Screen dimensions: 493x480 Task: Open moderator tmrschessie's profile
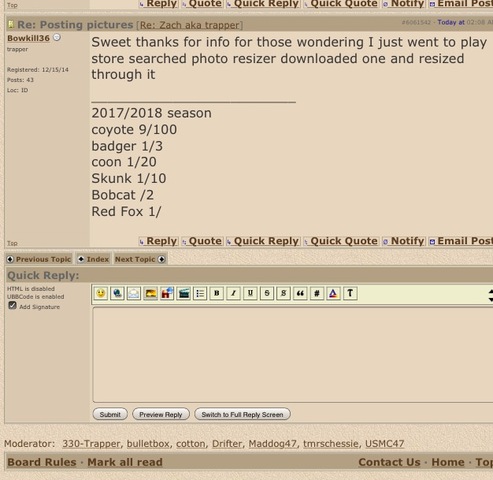click(330, 444)
